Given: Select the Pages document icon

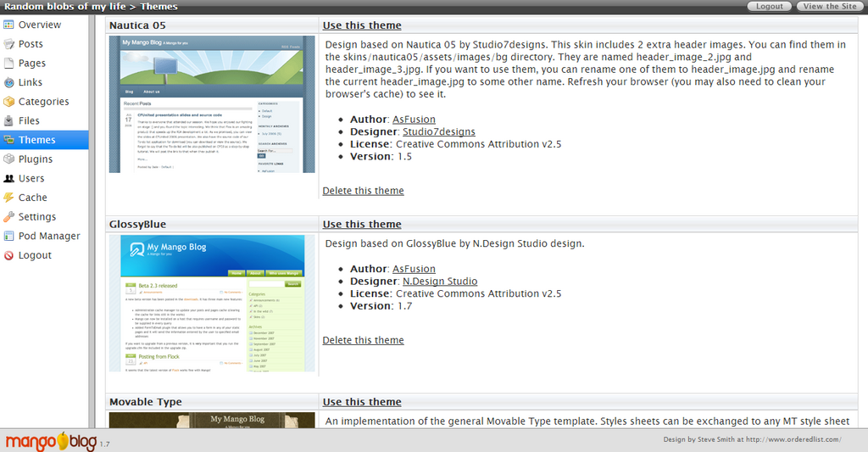Looking at the screenshot, I should coord(8,63).
